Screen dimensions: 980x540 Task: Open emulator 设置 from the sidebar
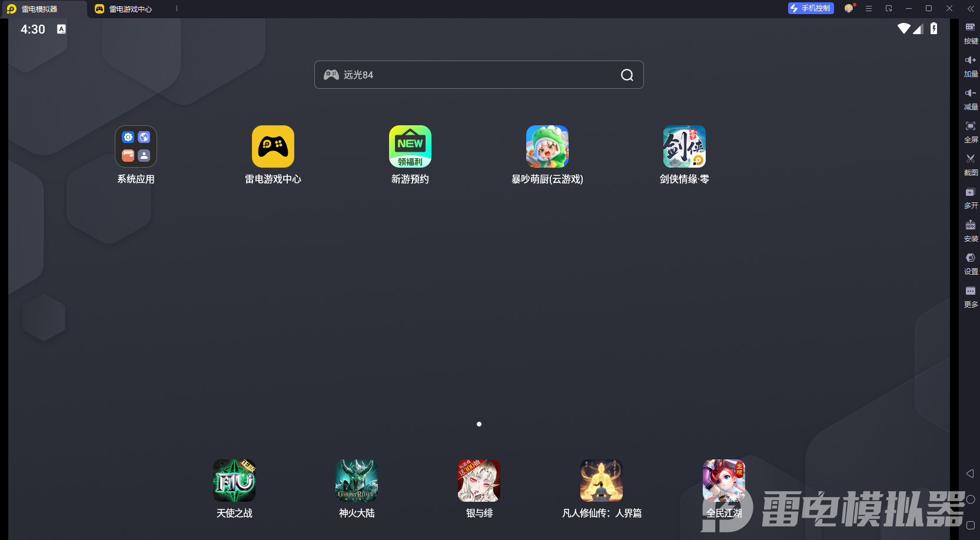pyautogui.click(x=971, y=264)
